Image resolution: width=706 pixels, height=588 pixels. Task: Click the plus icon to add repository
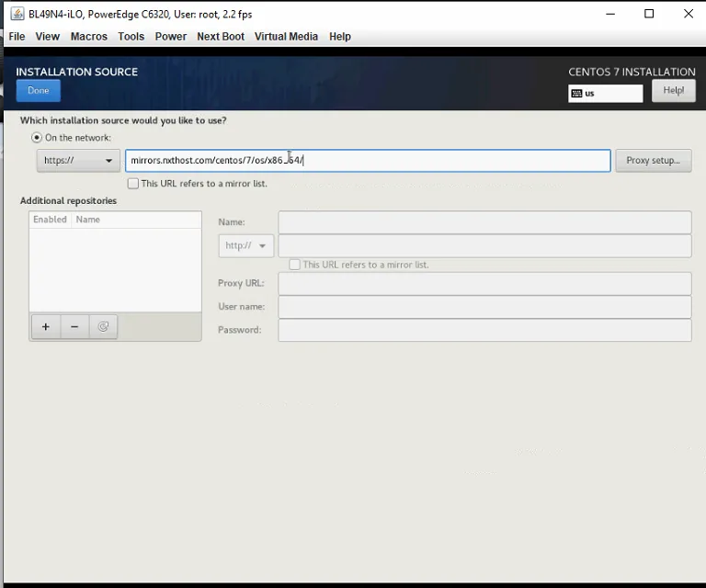[45, 327]
